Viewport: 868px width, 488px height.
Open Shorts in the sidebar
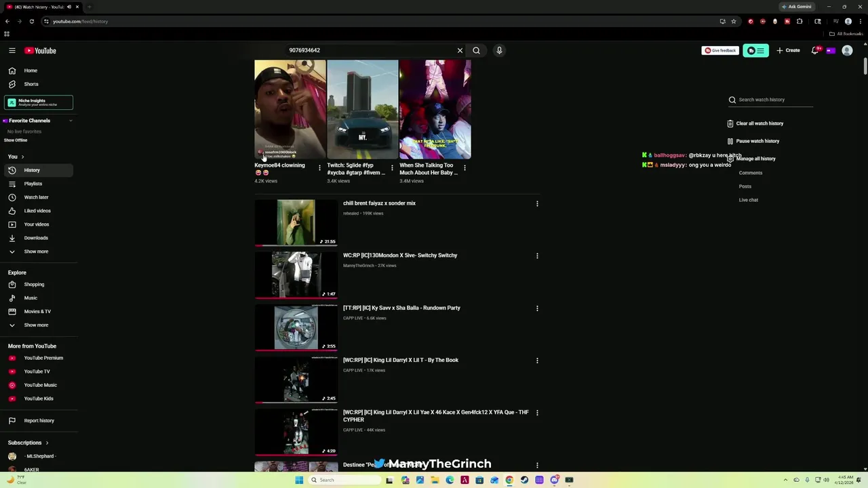coord(39,84)
